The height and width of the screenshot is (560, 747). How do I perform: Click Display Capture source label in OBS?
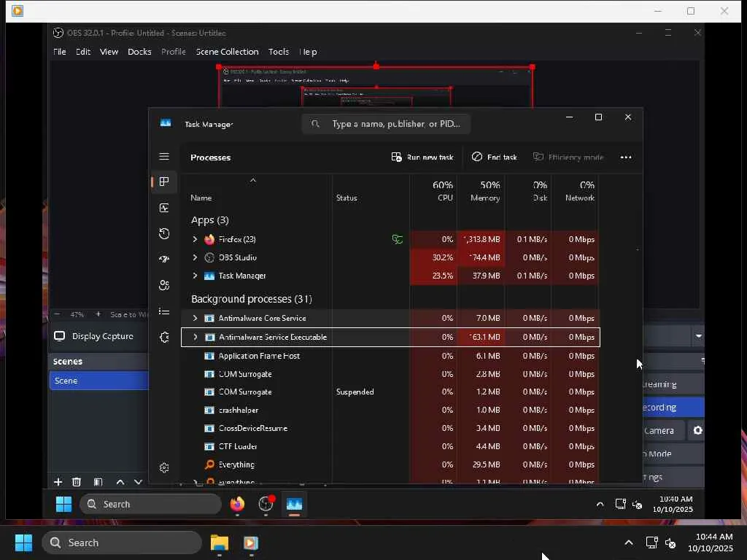pos(102,336)
